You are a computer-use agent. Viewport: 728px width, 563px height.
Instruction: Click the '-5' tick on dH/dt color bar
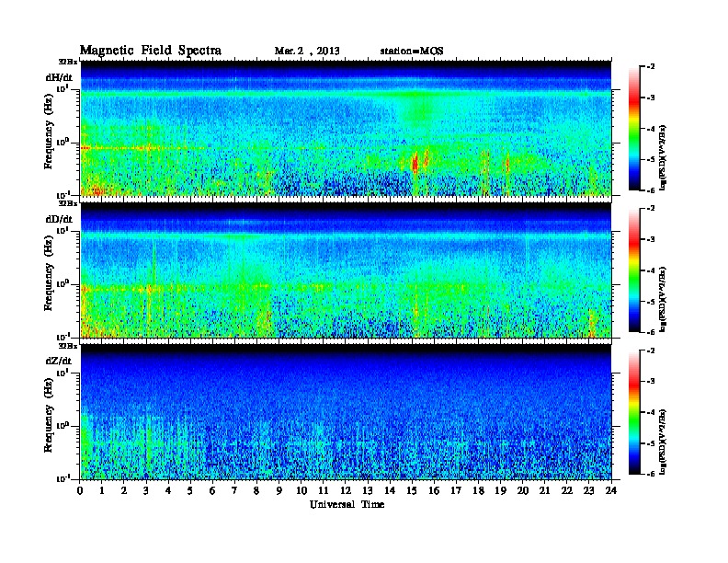pyautogui.click(x=651, y=159)
